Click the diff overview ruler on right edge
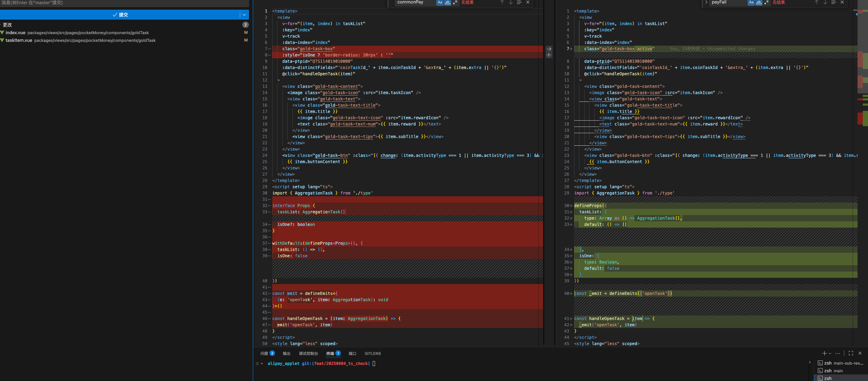Screen dimensions: 868x381 coord(863,70)
